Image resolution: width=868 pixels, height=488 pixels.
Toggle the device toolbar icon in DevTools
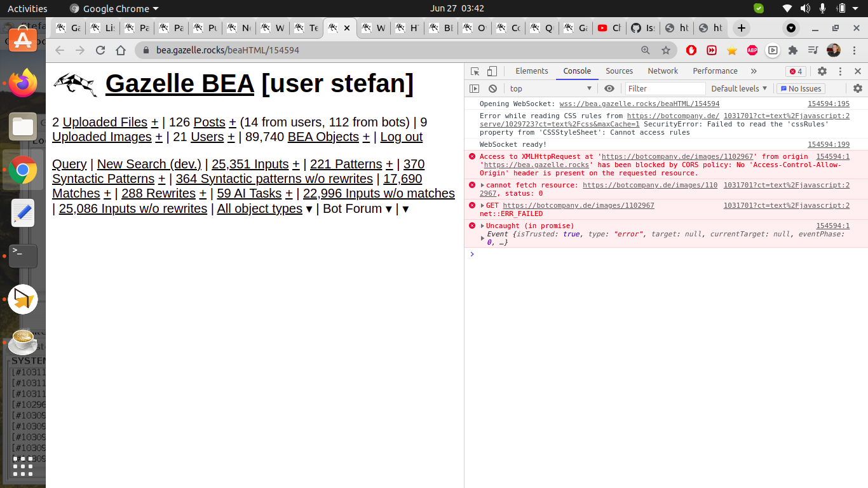tap(492, 71)
